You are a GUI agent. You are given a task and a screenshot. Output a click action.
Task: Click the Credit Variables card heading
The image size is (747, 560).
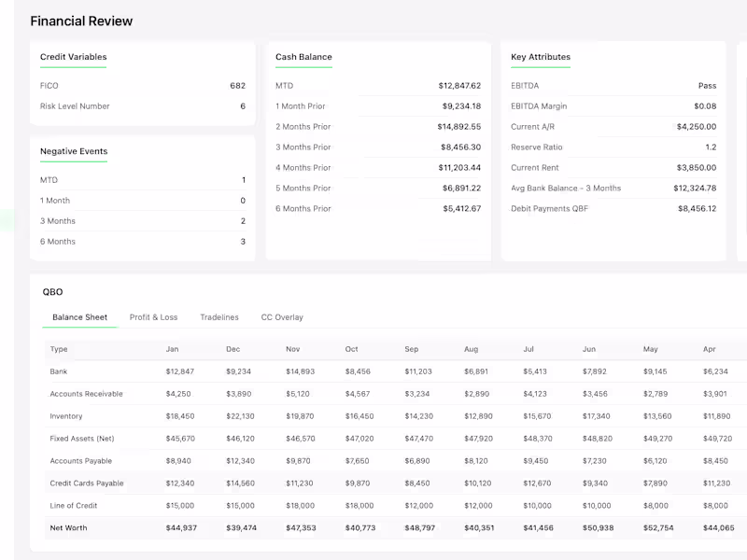(x=74, y=57)
